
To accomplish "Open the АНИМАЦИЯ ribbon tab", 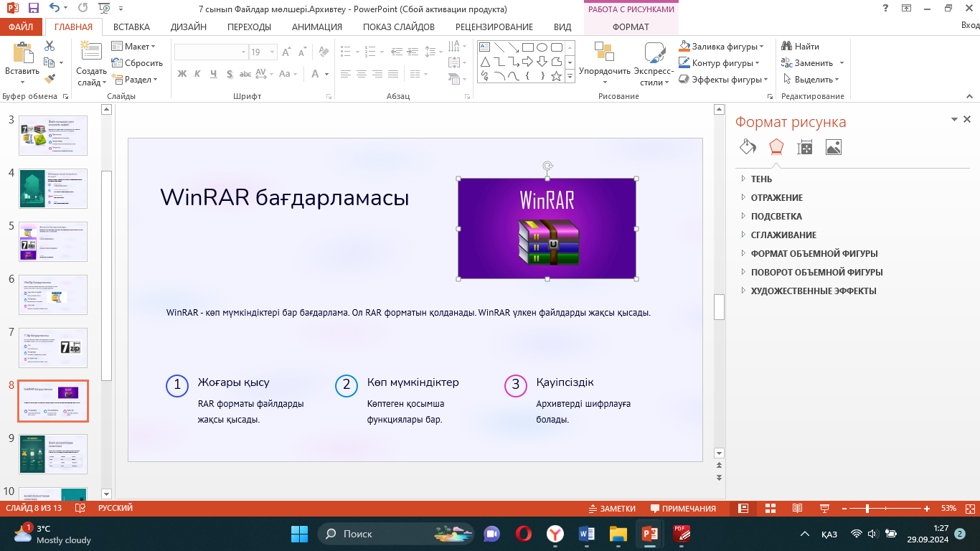I will click(x=317, y=27).
